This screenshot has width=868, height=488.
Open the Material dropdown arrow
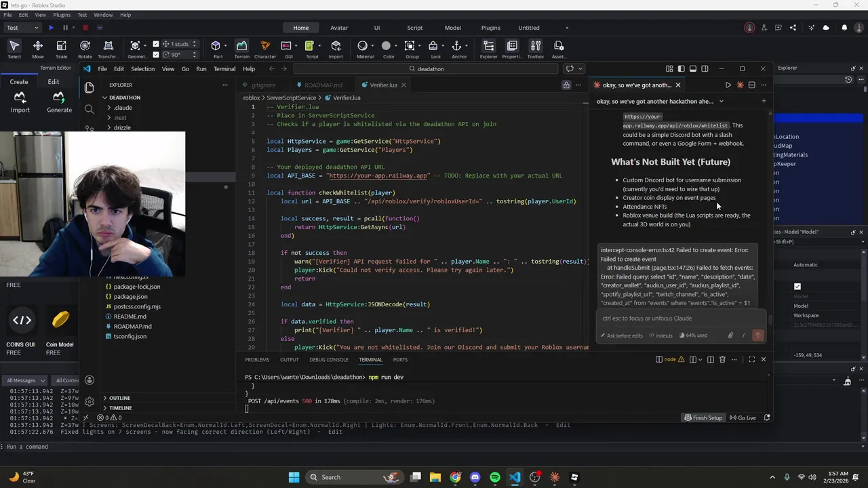[373, 46]
